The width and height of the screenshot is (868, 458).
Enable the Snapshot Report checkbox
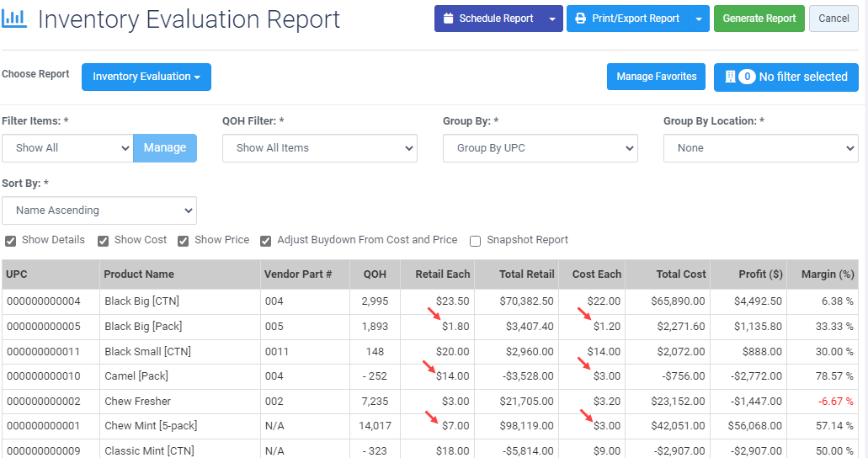click(475, 241)
